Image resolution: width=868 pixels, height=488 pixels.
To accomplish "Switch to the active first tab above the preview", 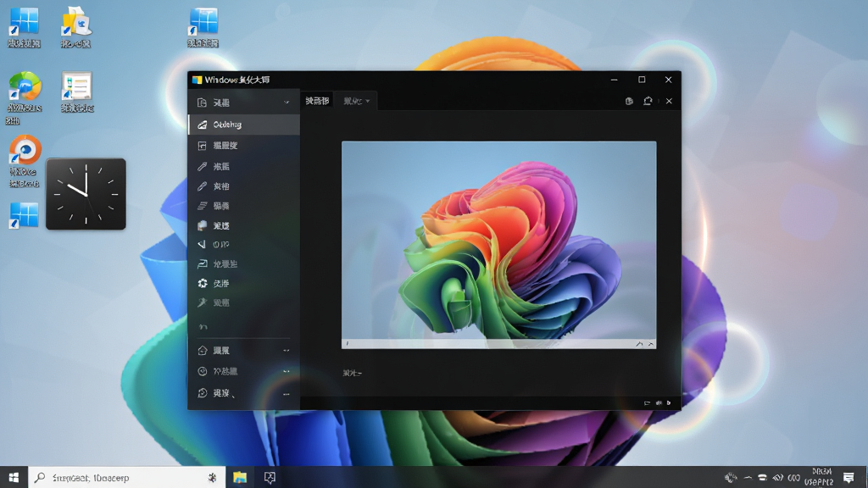I will 317,101.
